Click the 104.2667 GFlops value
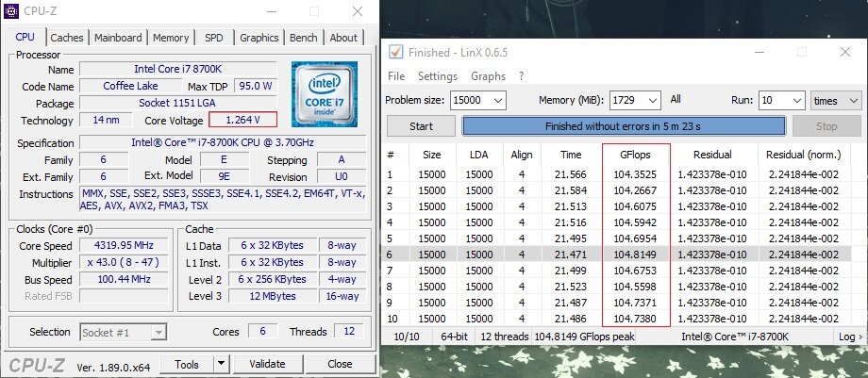 pos(635,190)
